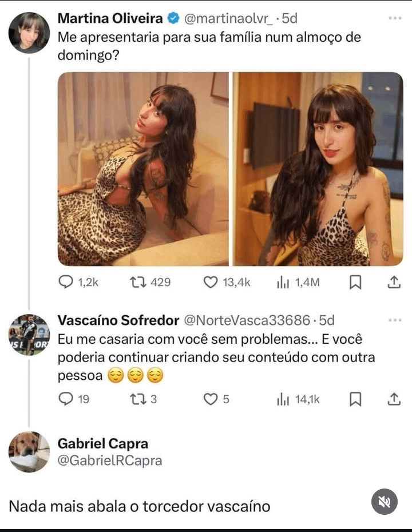Open more options on Martina's tweet

tap(394, 18)
